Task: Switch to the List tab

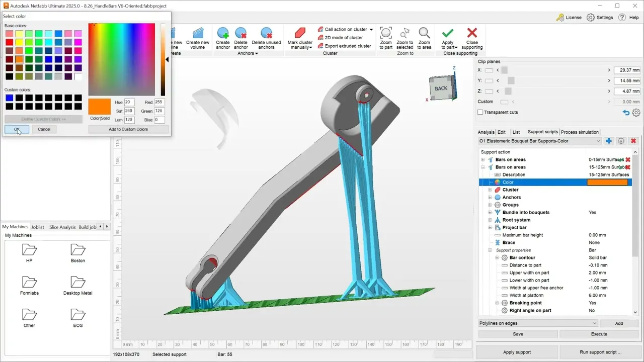Action: [516, 132]
